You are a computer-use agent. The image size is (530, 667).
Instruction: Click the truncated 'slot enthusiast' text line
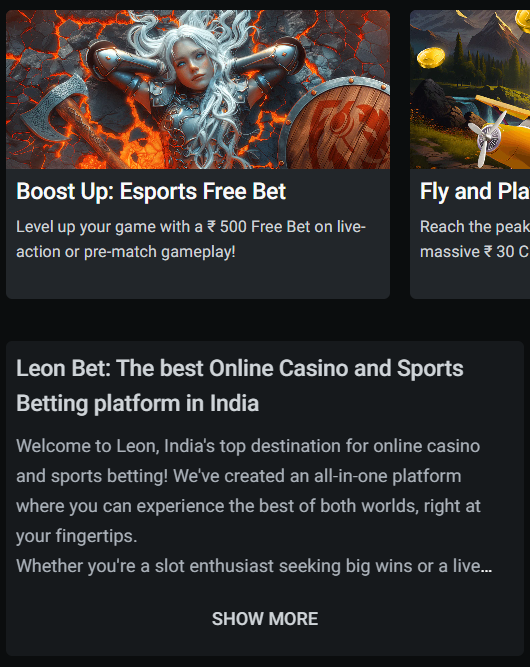(254, 566)
